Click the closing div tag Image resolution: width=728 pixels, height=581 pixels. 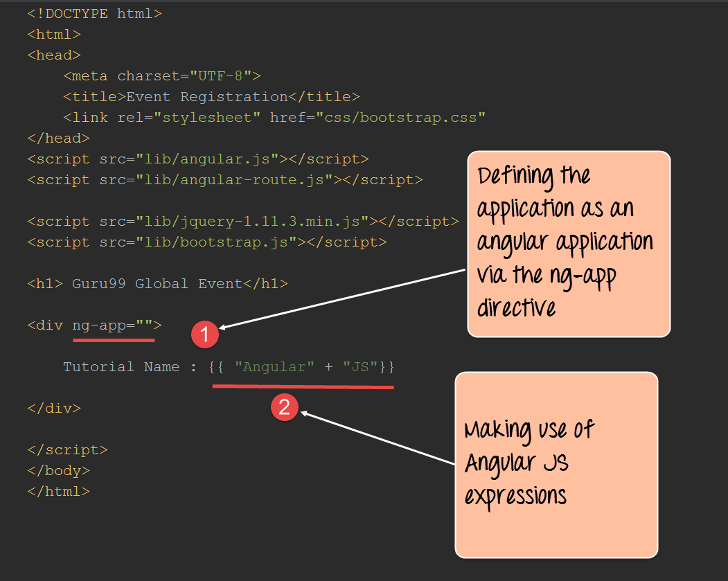(54, 408)
